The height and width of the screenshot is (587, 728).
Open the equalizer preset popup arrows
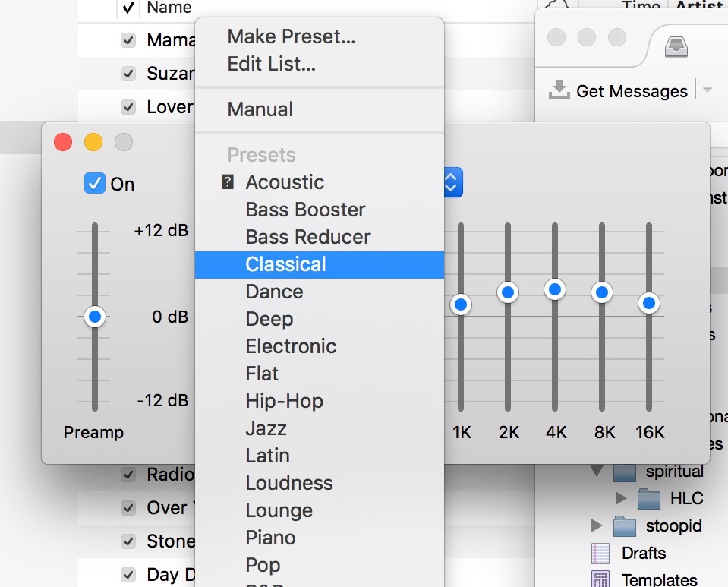[x=452, y=182]
